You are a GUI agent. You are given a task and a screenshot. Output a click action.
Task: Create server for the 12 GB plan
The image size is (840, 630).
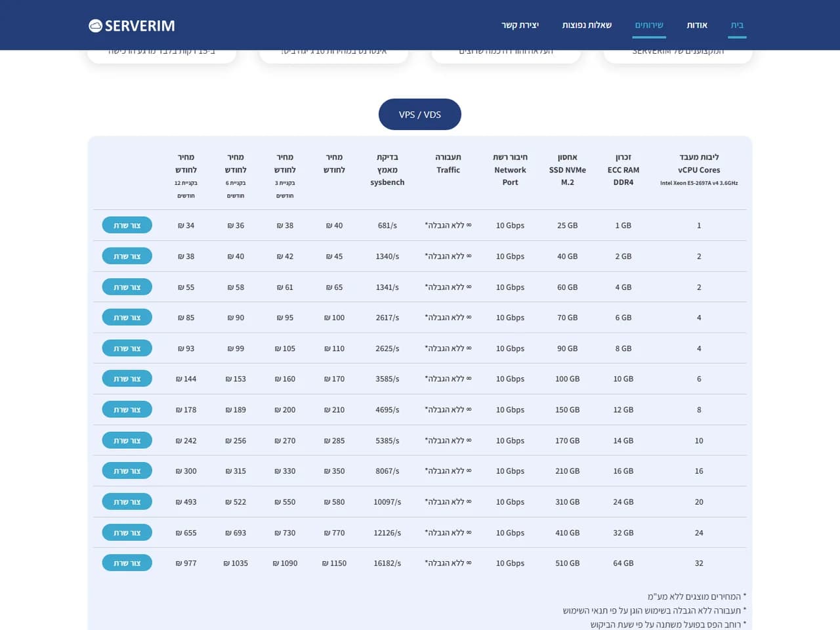[x=127, y=409]
